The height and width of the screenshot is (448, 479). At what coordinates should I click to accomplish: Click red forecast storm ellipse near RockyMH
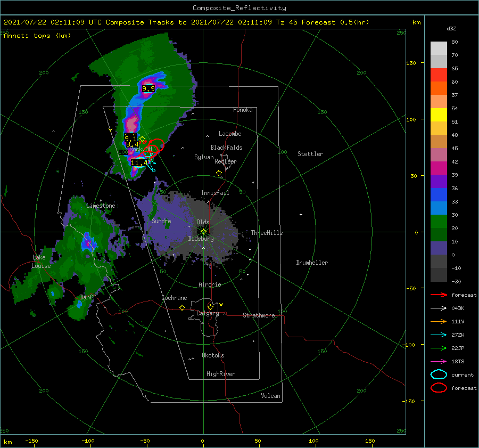(x=156, y=145)
